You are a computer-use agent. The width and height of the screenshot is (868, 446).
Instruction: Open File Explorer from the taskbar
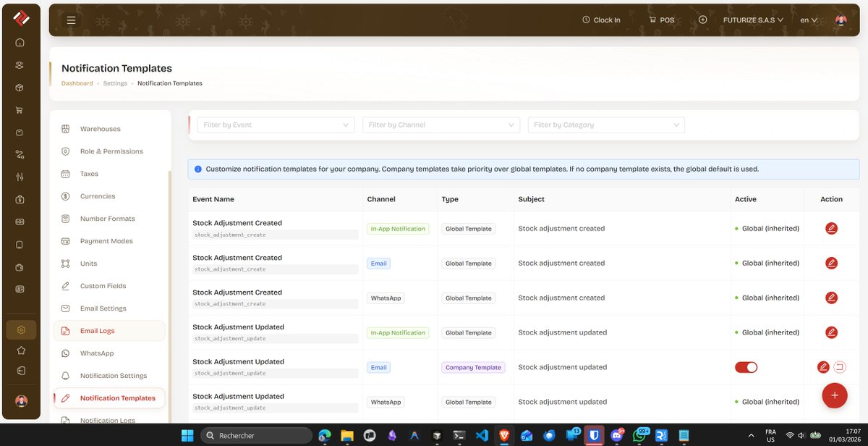coord(347,435)
